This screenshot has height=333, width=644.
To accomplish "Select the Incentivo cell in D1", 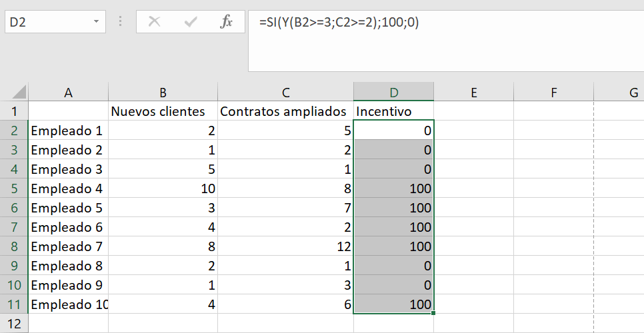I will [393, 111].
